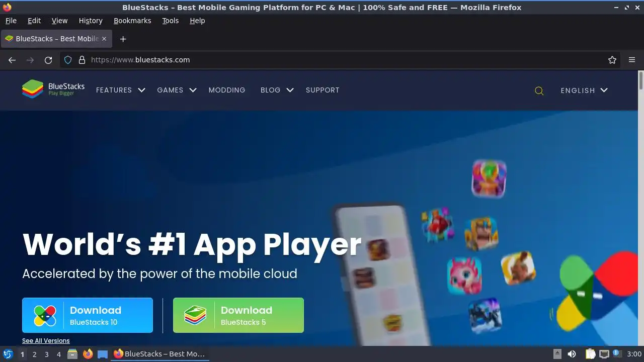
Task: Open the network tray icon
Action: click(x=604, y=354)
